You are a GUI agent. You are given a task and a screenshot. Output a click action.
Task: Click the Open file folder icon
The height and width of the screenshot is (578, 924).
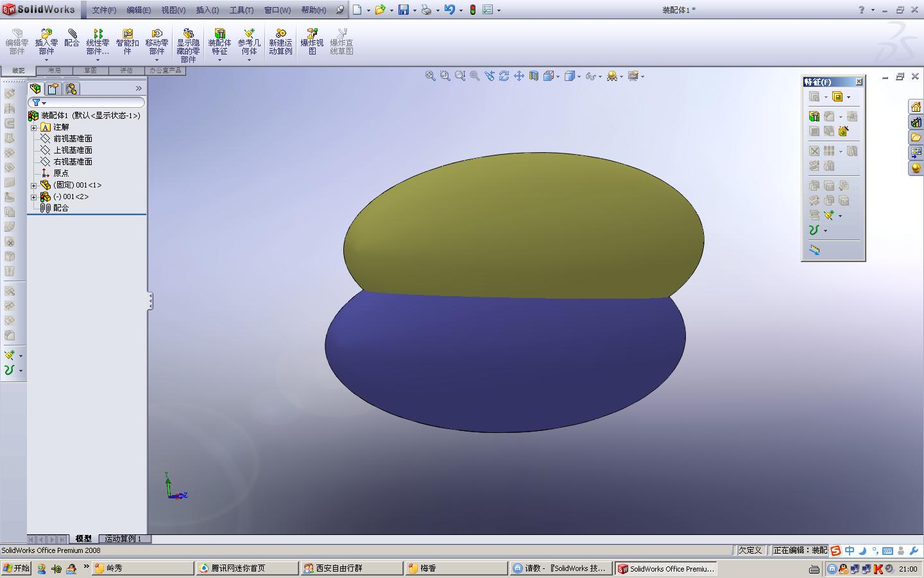coord(380,10)
